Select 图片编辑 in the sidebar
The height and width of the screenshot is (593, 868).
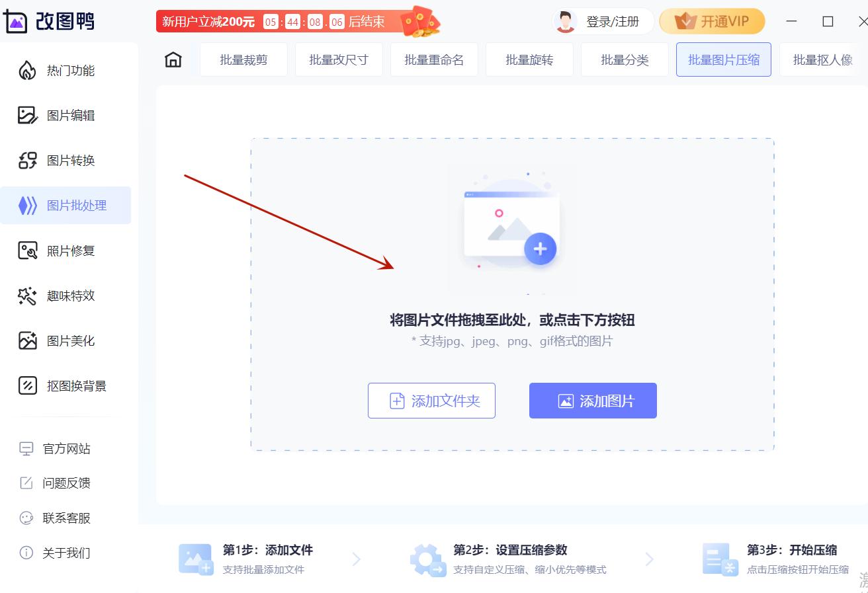click(x=63, y=116)
